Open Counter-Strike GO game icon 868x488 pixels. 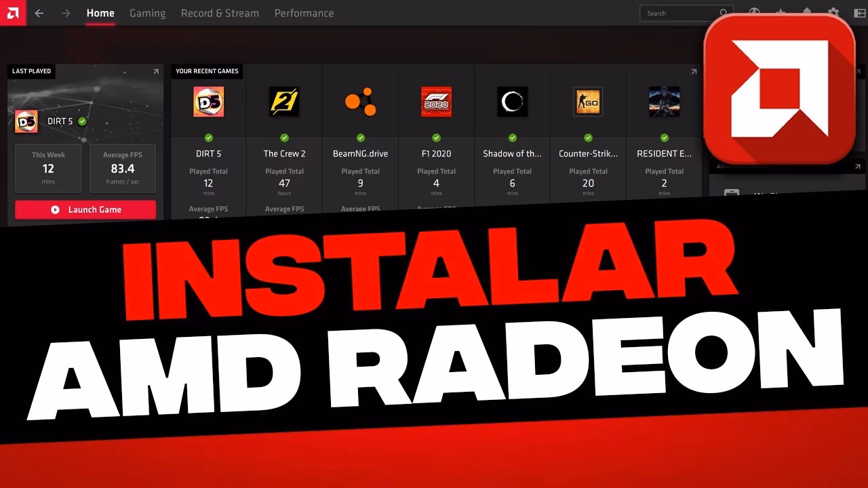588,102
